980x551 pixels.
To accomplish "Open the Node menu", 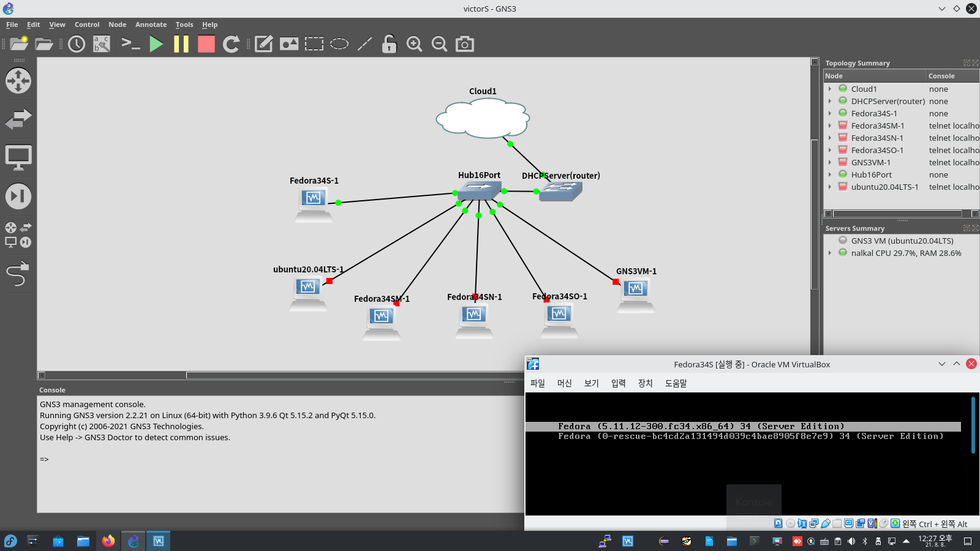I will point(118,24).
